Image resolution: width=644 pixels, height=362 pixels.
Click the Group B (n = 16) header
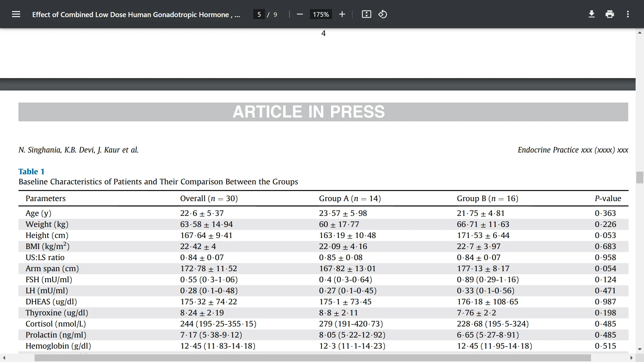488,198
